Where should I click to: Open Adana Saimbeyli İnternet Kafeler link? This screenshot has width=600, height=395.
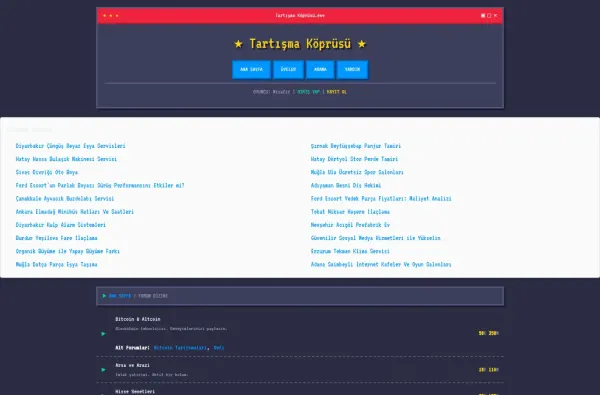(381, 264)
